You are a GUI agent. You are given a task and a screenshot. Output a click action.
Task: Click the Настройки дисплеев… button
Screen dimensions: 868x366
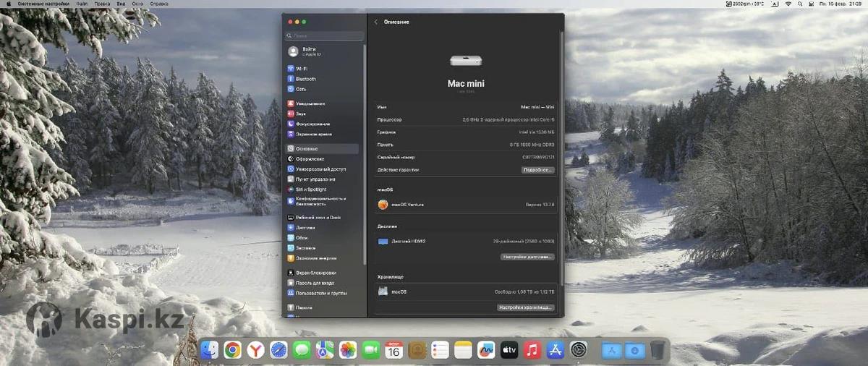[x=527, y=257]
